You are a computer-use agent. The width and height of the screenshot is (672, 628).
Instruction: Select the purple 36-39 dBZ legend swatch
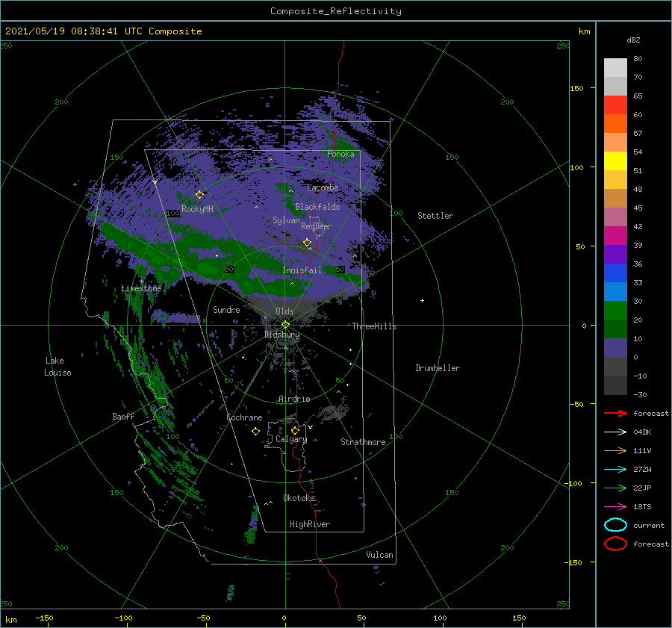coord(615,255)
